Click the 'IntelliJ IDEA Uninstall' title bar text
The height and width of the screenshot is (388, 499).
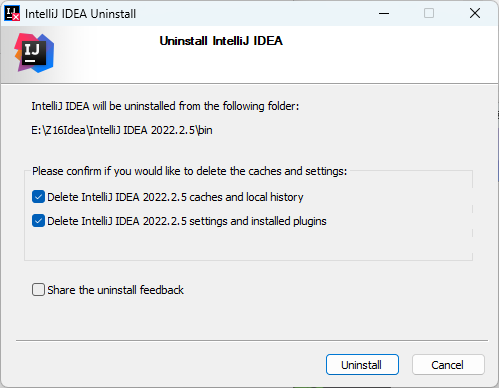coord(80,14)
